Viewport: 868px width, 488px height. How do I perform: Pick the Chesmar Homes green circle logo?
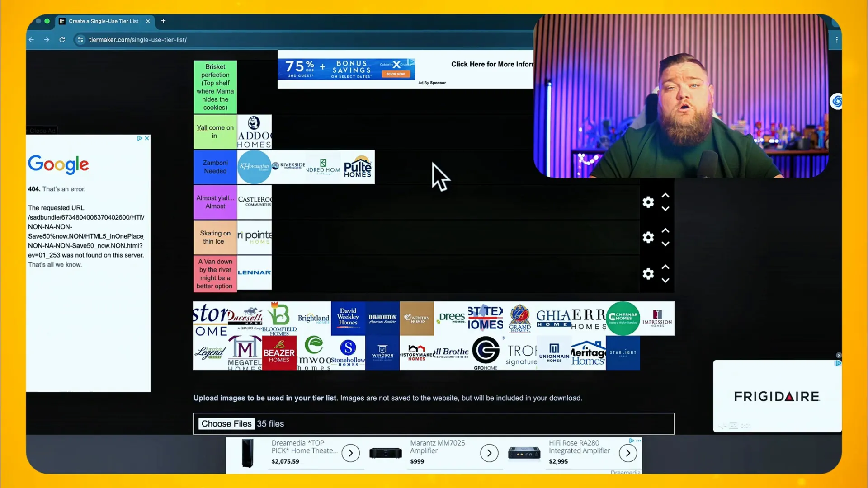[x=623, y=318]
